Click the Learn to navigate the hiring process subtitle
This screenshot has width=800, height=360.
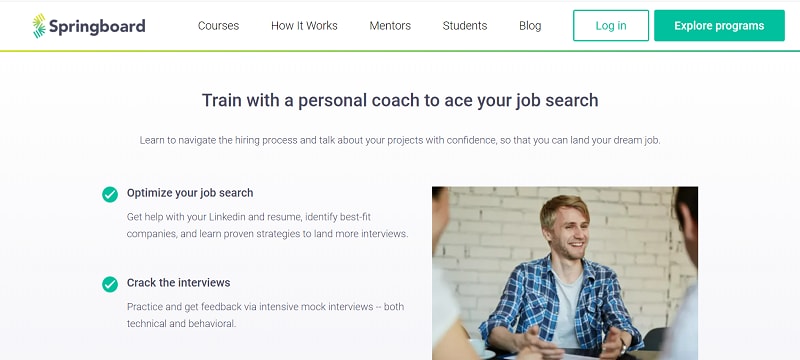pos(400,140)
